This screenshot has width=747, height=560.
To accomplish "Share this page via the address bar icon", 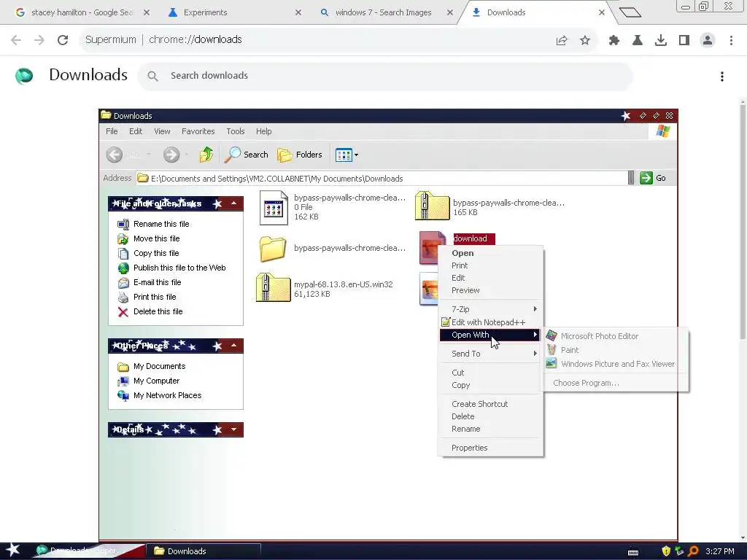I will coord(562,41).
